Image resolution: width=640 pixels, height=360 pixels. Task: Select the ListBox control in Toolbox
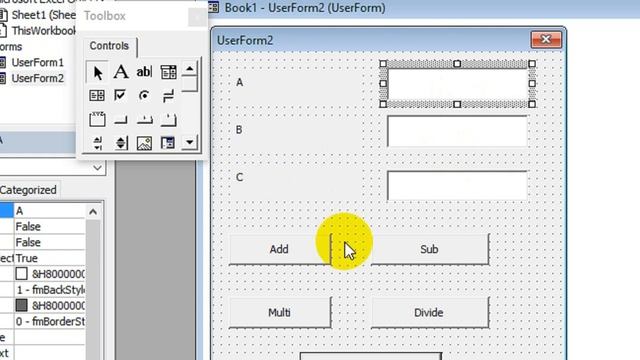point(97,96)
